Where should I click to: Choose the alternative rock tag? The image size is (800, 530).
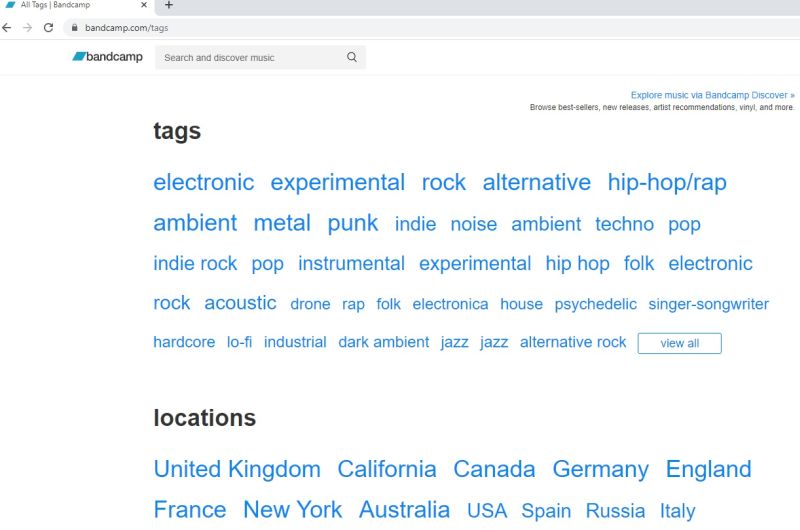573,342
